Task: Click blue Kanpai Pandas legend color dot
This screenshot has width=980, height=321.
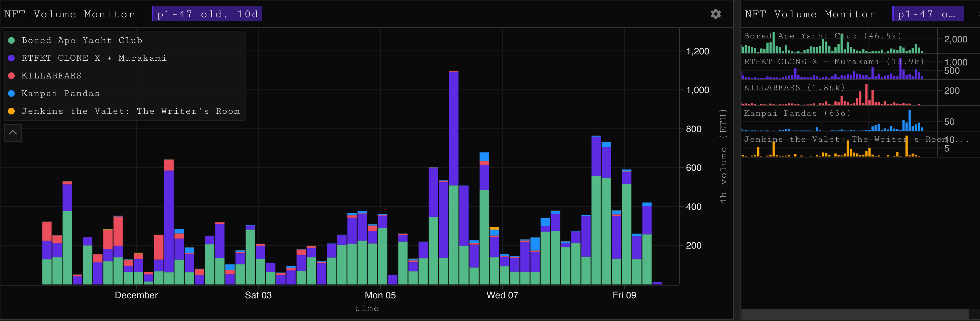Action: 11,93
